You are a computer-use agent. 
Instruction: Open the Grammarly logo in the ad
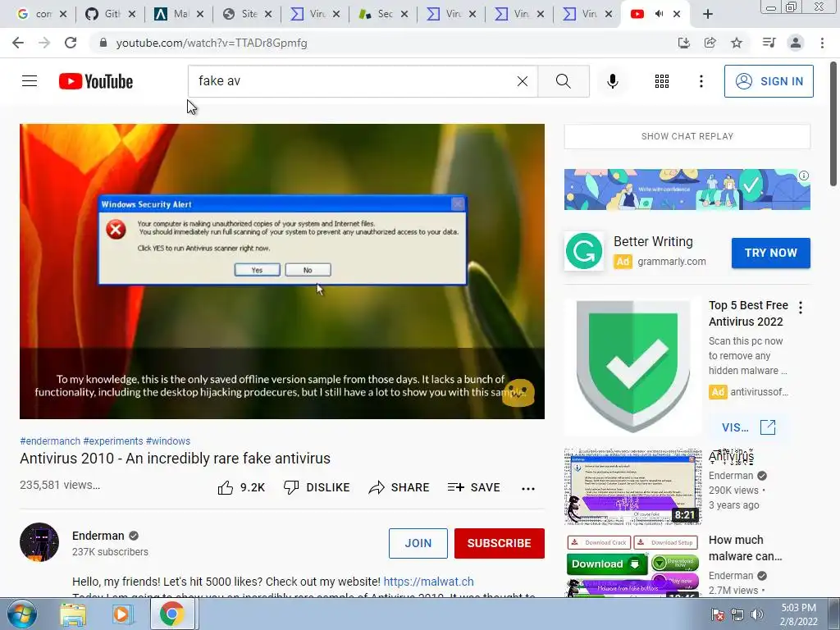pos(584,251)
